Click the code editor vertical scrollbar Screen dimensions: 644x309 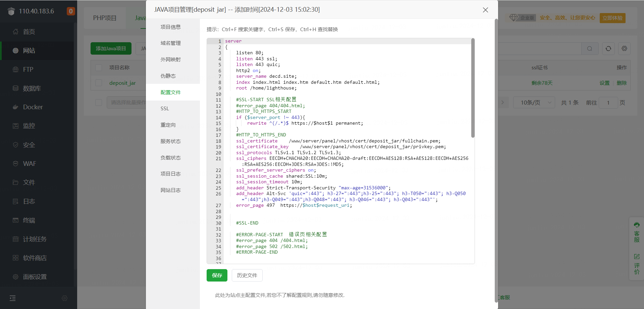tap(473, 88)
